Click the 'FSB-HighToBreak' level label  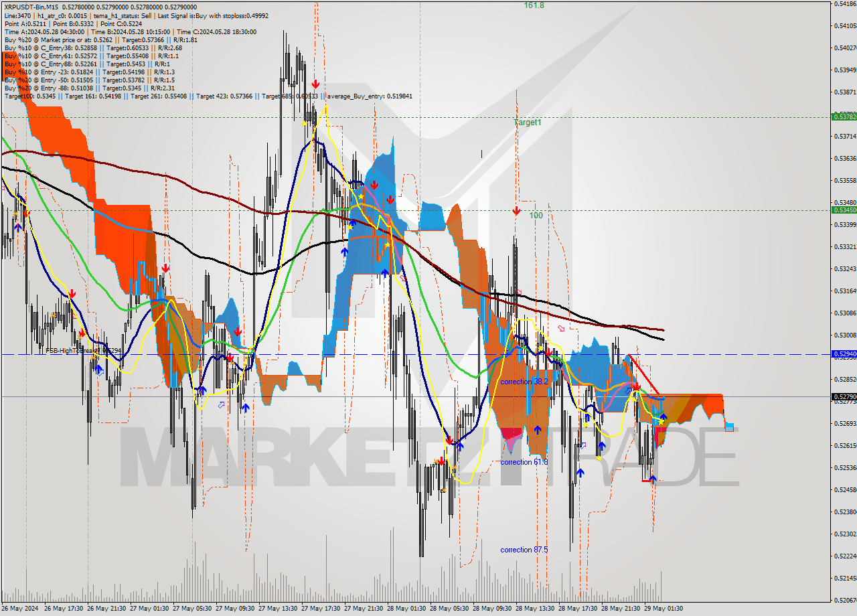(84, 350)
